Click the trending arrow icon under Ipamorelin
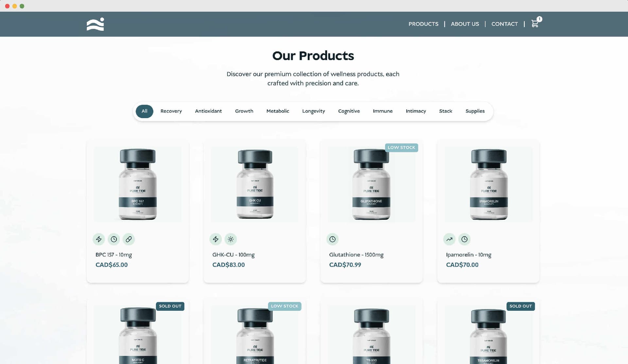Image resolution: width=628 pixels, height=364 pixels. coord(449,239)
